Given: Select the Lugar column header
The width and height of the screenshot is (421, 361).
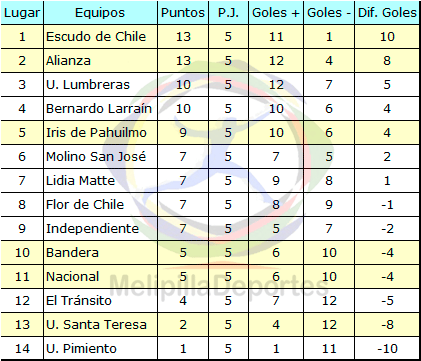Looking at the screenshot, I should pos(22,13).
